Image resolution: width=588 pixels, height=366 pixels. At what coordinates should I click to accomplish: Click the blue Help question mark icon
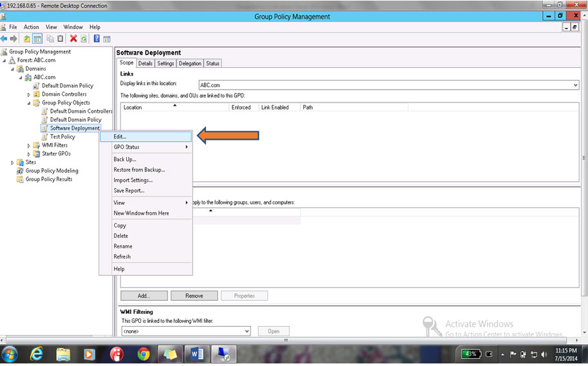tap(97, 39)
